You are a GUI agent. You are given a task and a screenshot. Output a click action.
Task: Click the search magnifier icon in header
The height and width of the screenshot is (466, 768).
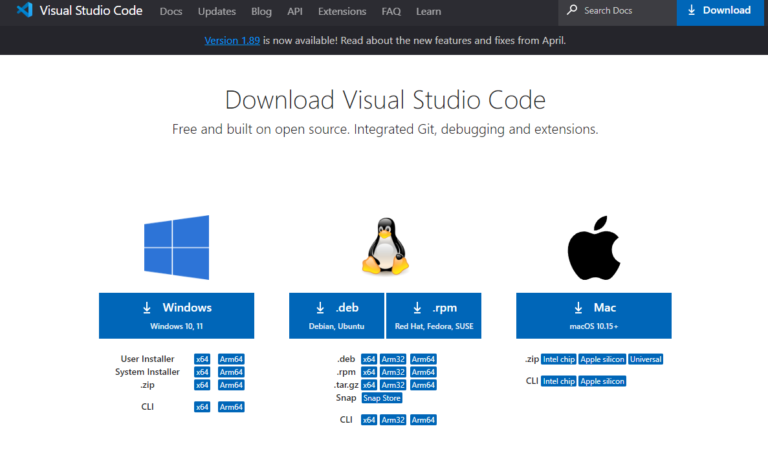pyautogui.click(x=572, y=11)
